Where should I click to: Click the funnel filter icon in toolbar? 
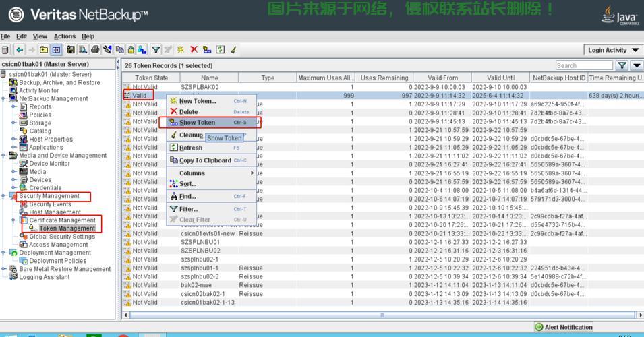(156, 50)
